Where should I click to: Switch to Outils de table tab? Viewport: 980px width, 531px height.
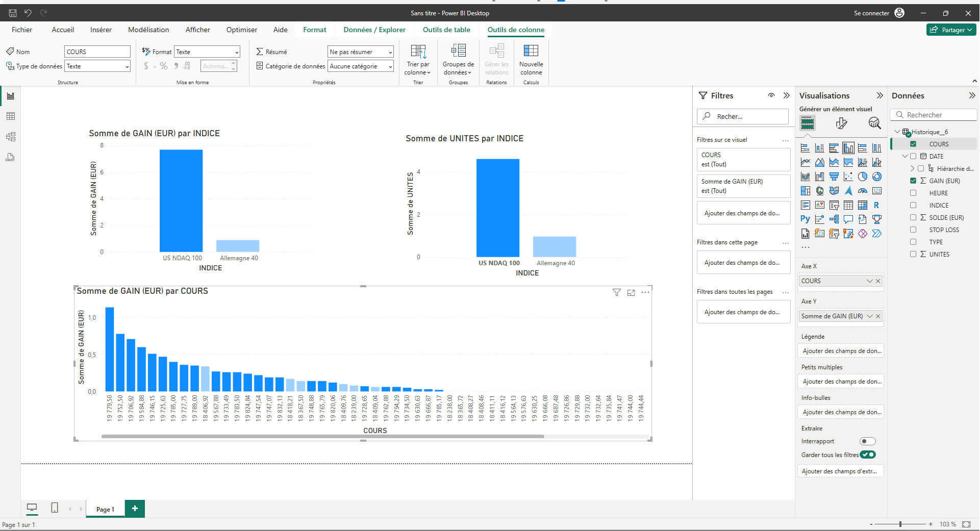point(446,30)
